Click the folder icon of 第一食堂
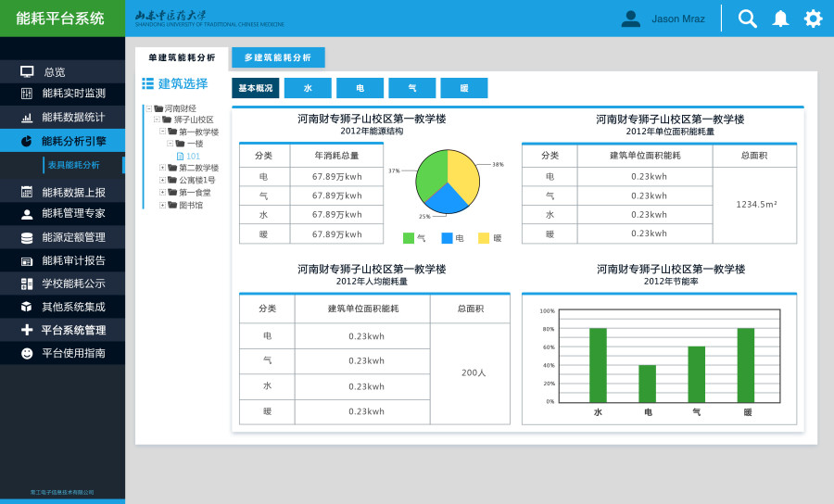This screenshot has height=504, width=834. pyautogui.click(x=172, y=192)
